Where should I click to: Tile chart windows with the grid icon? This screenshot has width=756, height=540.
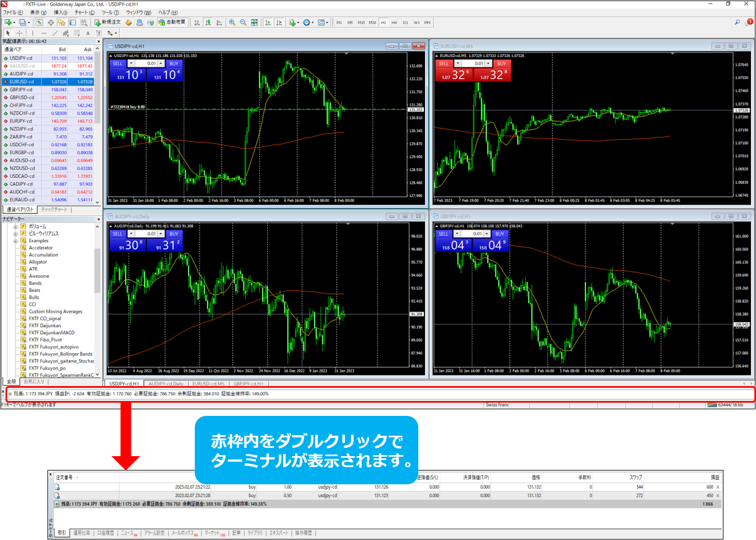coord(254,23)
